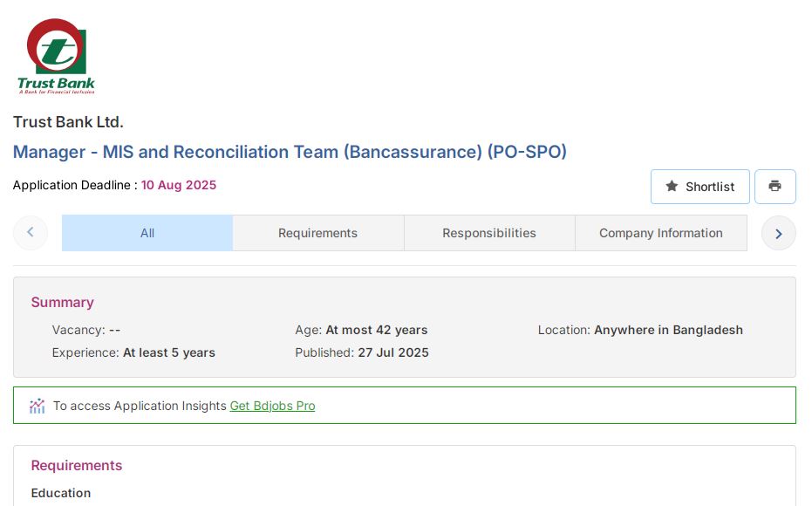
Task: Click the Manager - MIS and Reconciliation job title
Action: (290, 152)
